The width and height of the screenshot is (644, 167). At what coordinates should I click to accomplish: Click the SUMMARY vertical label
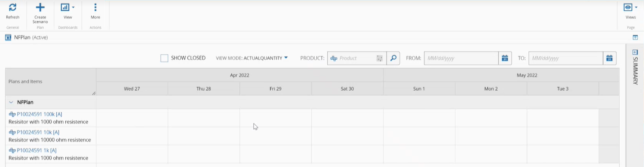click(x=635, y=70)
